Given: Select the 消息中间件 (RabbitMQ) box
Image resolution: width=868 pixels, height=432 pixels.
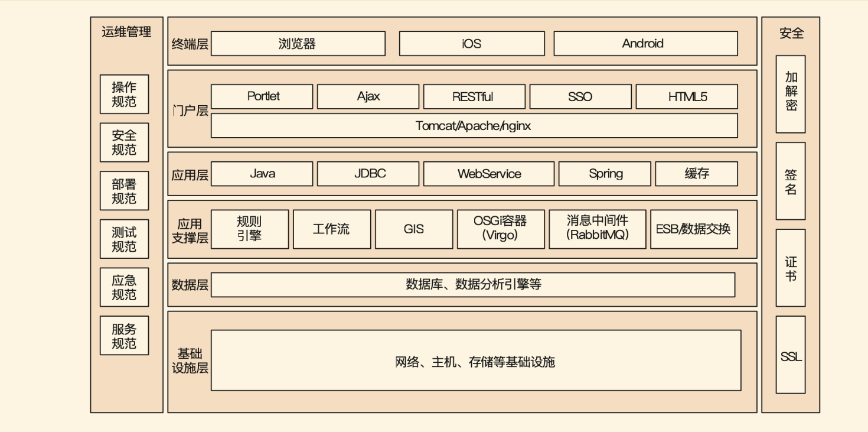Looking at the screenshot, I should (x=597, y=229).
